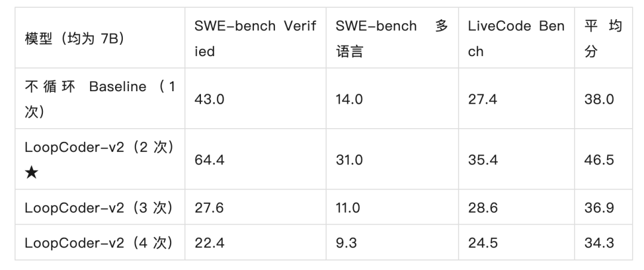Image resolution: width=644 pixels, height=270 pixels.
Task: Select the LoopCoder-v2 (3 次) row label
Action: tap(99, 207)
